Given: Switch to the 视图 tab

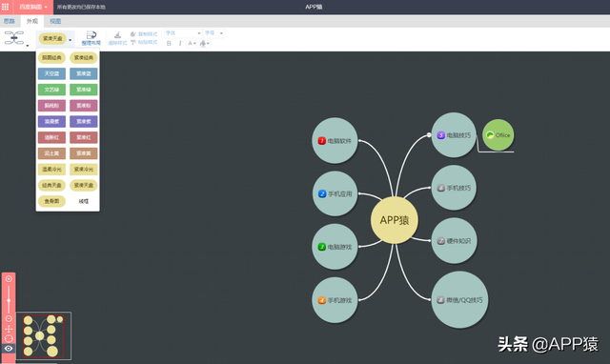Looking at the screenshot, I should pyautogui.click(x=55, y=21).
